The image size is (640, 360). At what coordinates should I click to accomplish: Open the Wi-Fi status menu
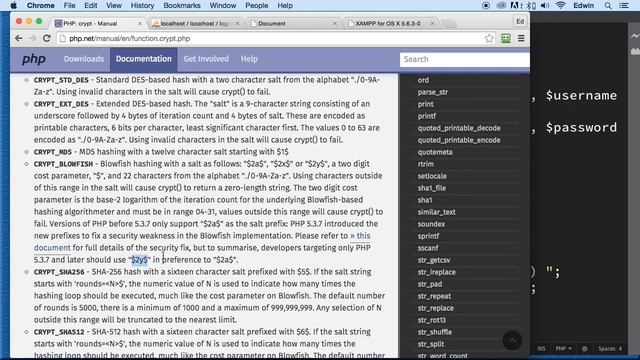click(x=561, y=6)
